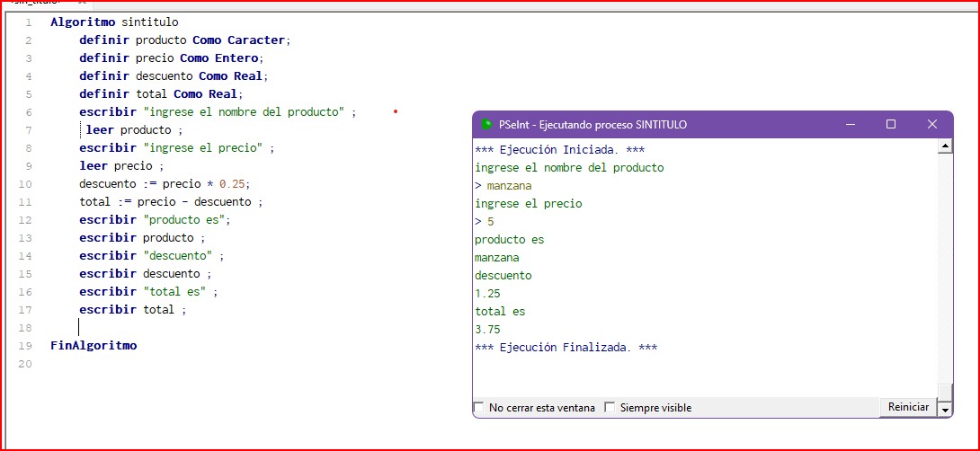
Task: Click the Algoritmo keyword on line 1
Action: (83, 22)
